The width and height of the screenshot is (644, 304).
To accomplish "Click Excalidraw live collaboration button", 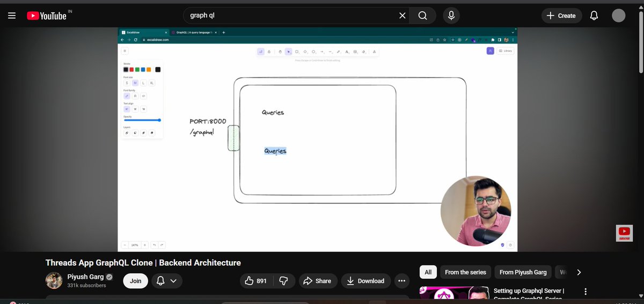I will pos(490,51).
